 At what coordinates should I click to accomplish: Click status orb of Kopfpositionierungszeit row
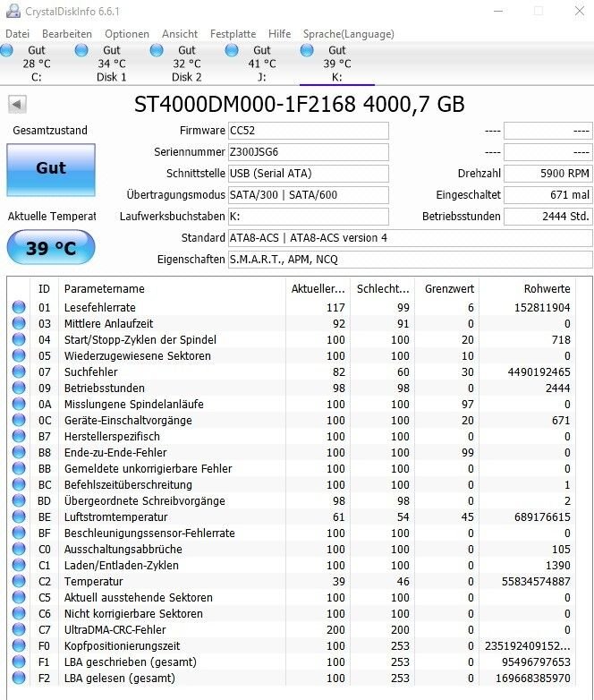click(19, 645)
